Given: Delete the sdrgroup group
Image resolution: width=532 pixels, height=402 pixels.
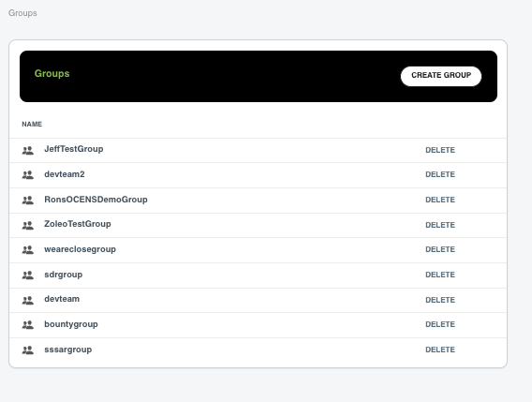Looking at the screenshot, I should (x=440, y=275).
